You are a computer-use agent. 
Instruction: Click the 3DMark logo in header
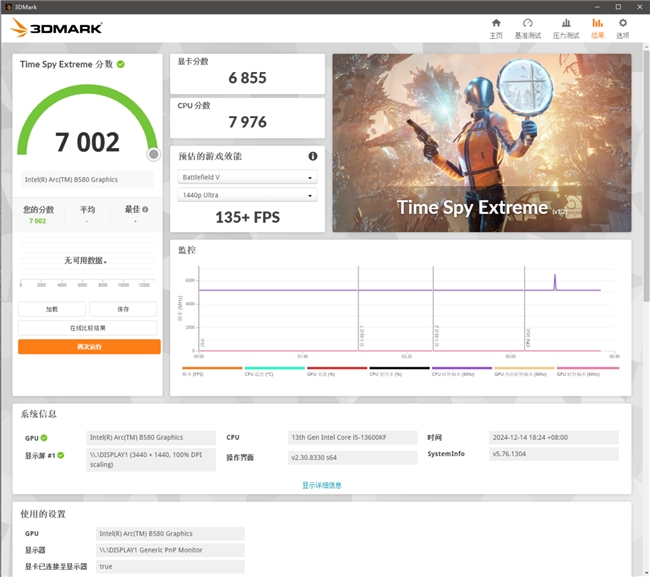pos(56,28)
